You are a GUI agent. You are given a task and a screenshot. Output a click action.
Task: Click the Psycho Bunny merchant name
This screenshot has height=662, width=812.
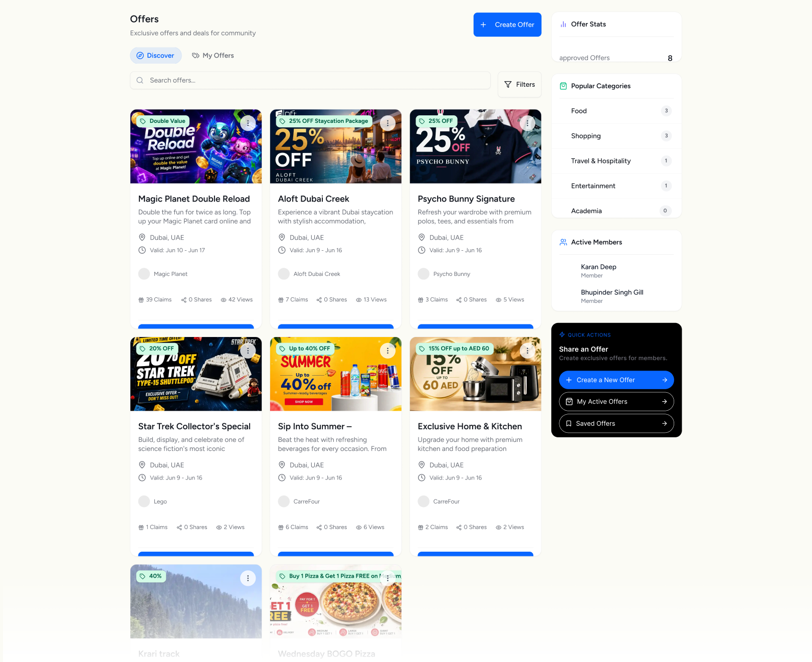[x=452, y=274]
